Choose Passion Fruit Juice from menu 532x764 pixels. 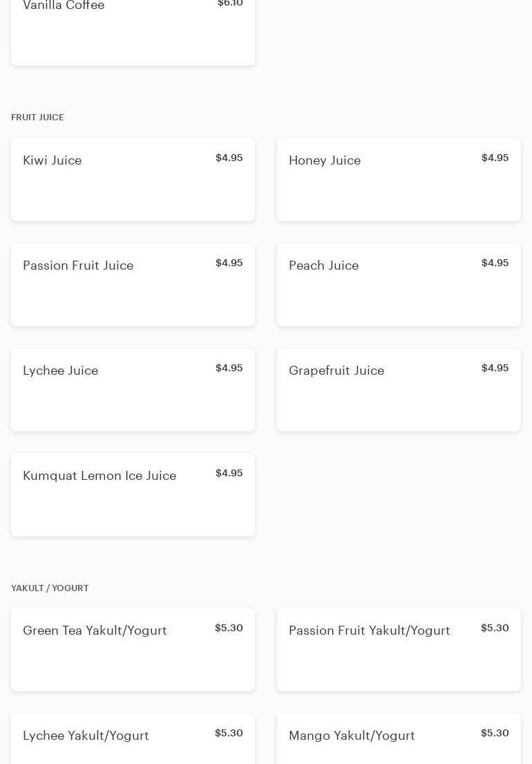tap(133, 285)
